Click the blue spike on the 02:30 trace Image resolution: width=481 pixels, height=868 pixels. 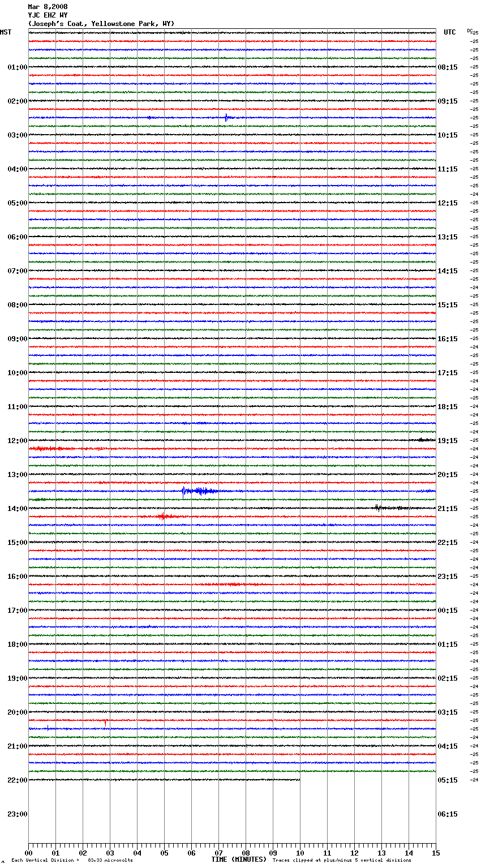226,118
